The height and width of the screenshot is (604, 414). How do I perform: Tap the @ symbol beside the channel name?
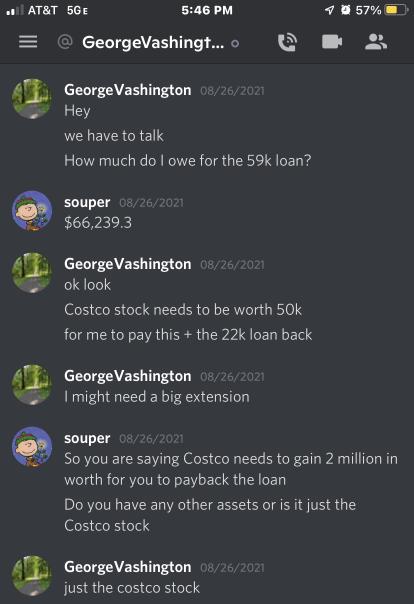pos(65,42)
